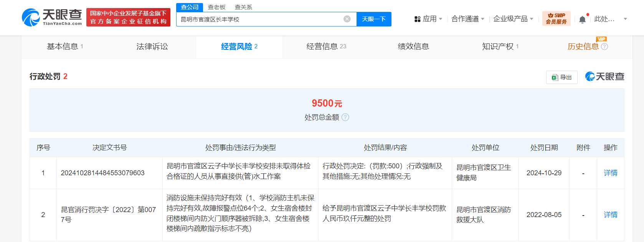
Task: Click the 国家中小企业发展子基金旗下 red banner
Action: click(128, 18)
